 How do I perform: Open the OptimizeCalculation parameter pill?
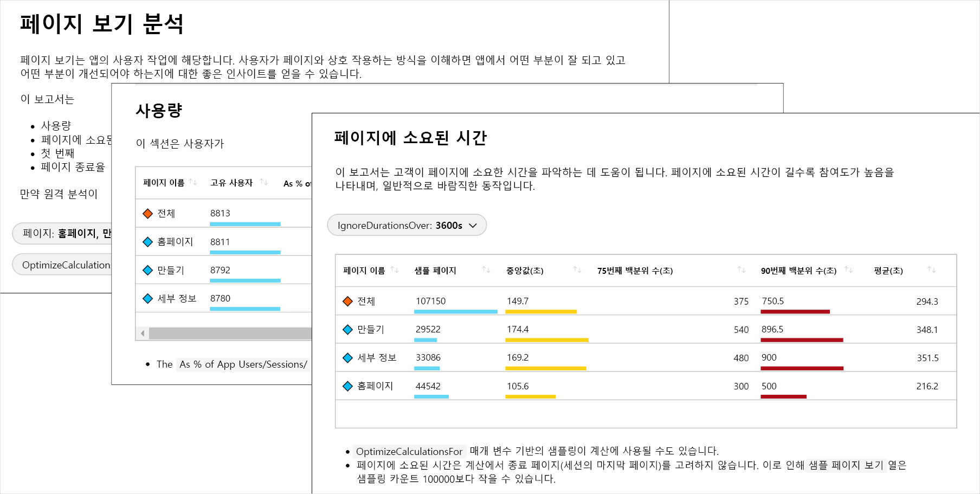point(62,265)
